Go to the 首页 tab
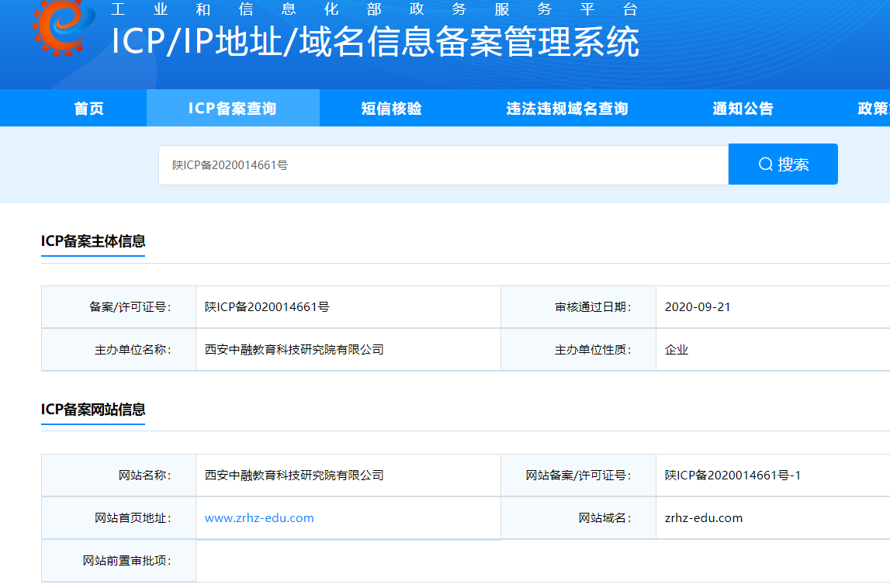The width and height of the screenshot is (890, 588). [x=88, y=109]
